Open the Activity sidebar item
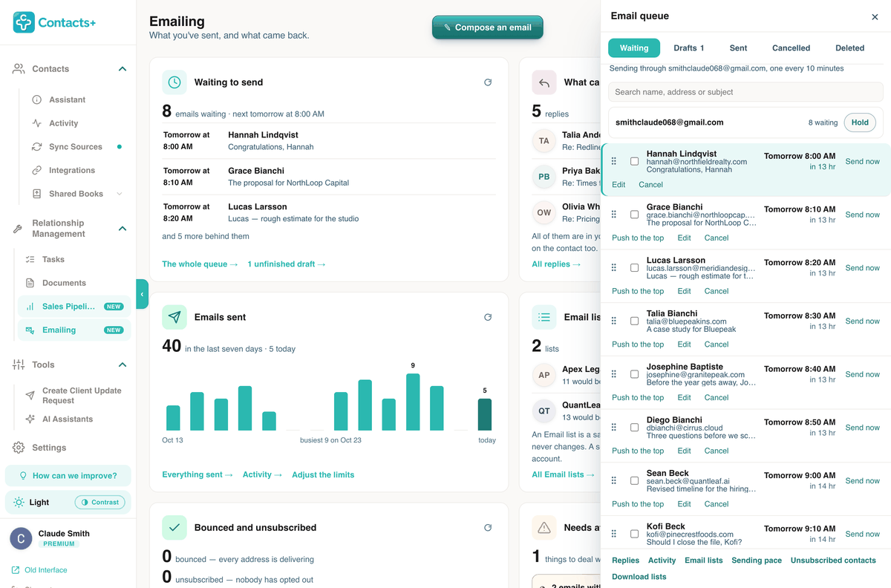This screenshot has width=891, height=588. [x=63, y=123]
